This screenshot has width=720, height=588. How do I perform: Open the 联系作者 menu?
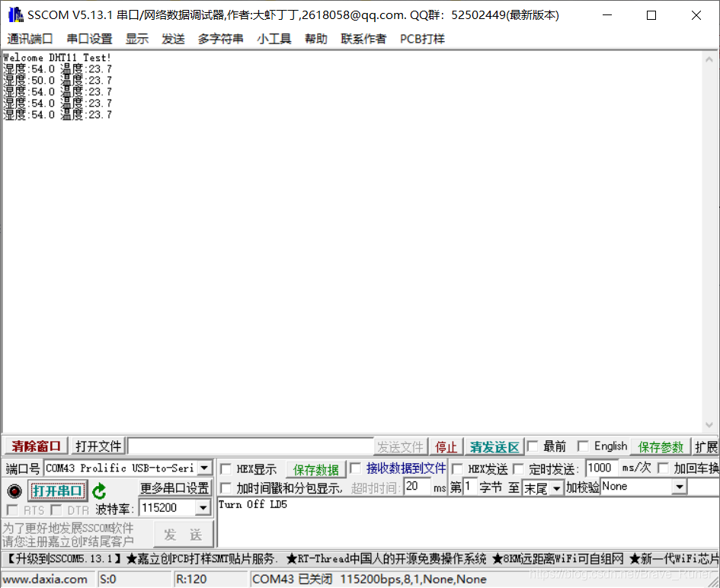point(363,39)
